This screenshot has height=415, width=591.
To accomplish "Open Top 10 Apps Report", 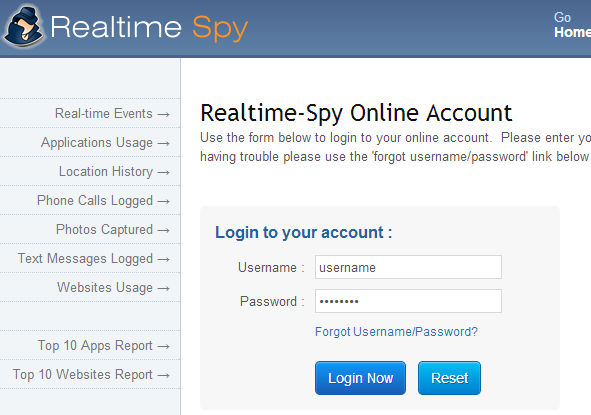I will coord(103,346).
